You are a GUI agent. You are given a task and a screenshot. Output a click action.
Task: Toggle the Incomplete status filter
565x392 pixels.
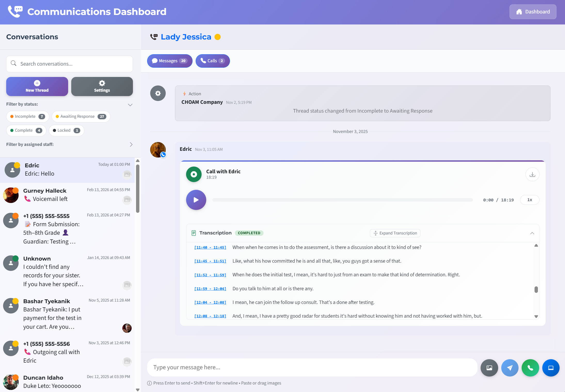(x=27, y=116)
